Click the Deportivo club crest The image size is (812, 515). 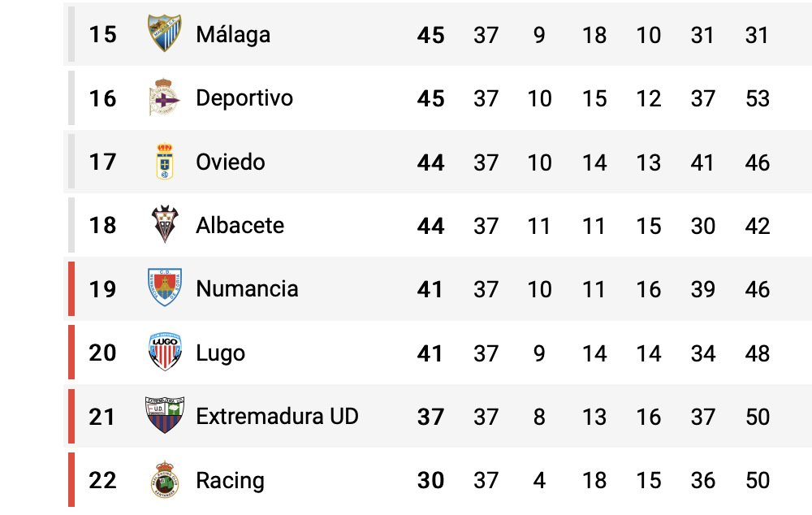[x=164, y=97]
